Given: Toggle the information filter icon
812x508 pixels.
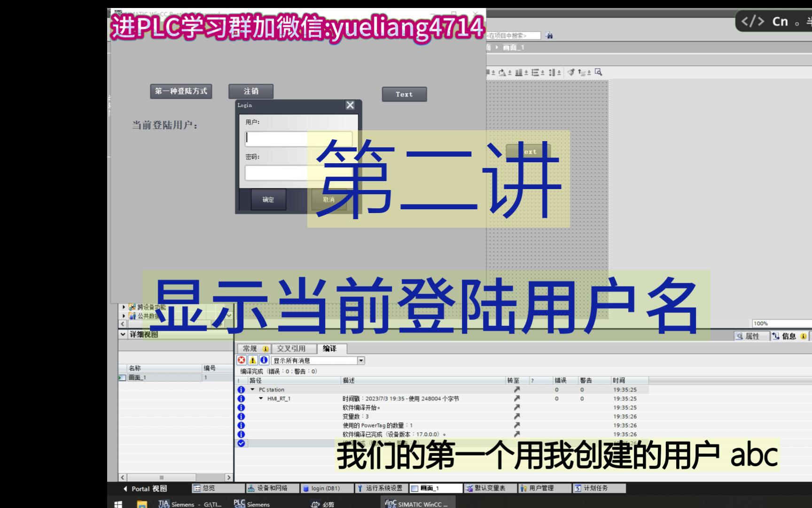Looking at the screenshot, I should [264, 360].
